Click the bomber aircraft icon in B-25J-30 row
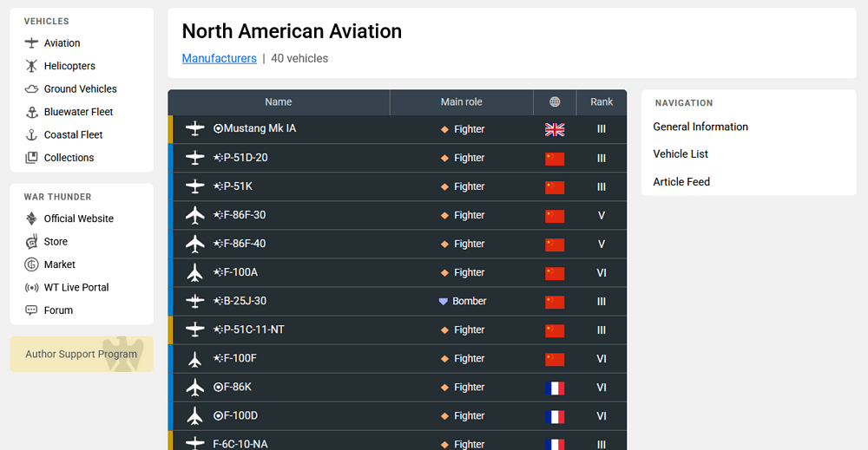The image size is (868, 450). 194,301
